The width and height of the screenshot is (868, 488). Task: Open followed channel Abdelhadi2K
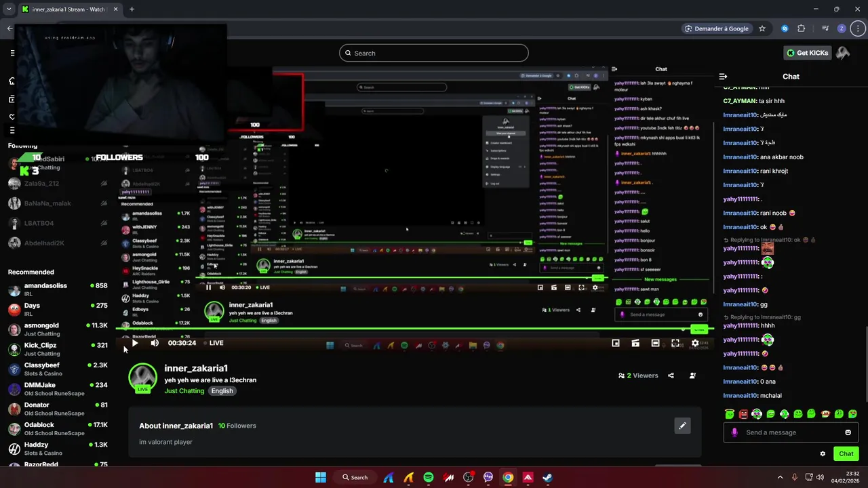click(58, 243)
